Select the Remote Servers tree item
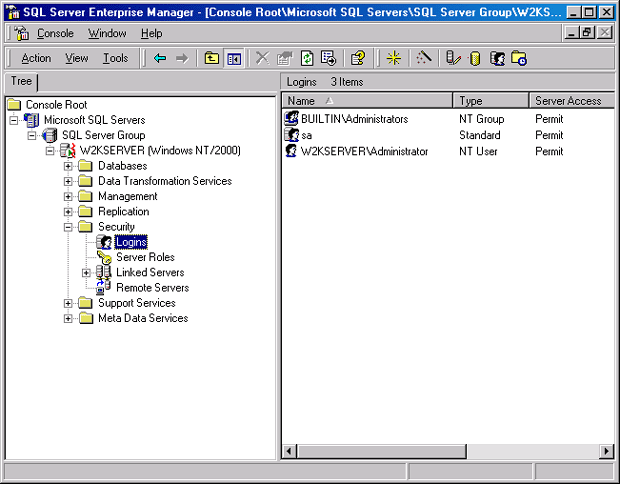This screenshot has width=620, height=484. [x=153, y=288]
